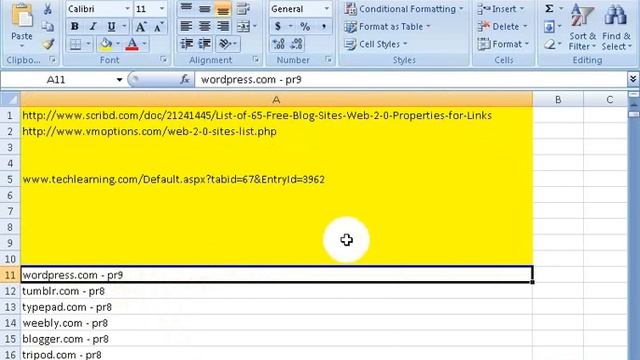Open the Find & Select menu
Screen dimensions: 640x360
pos(616,27)
